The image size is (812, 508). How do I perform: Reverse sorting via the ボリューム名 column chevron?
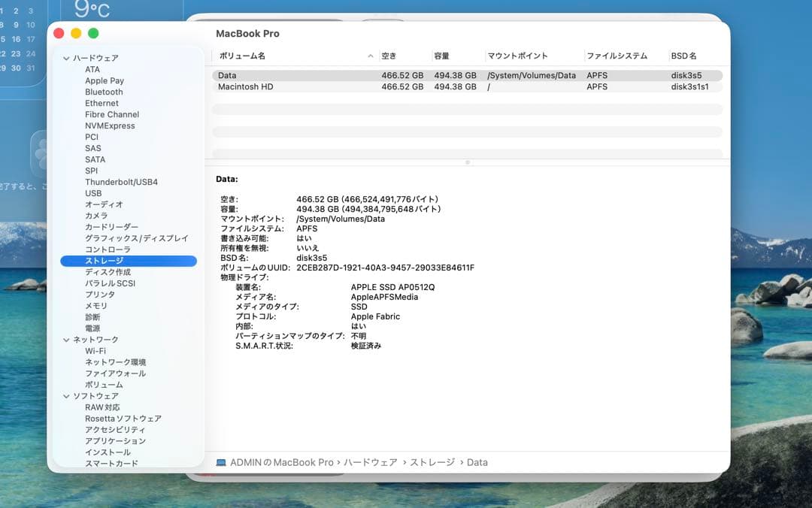(x=370, y=56)
